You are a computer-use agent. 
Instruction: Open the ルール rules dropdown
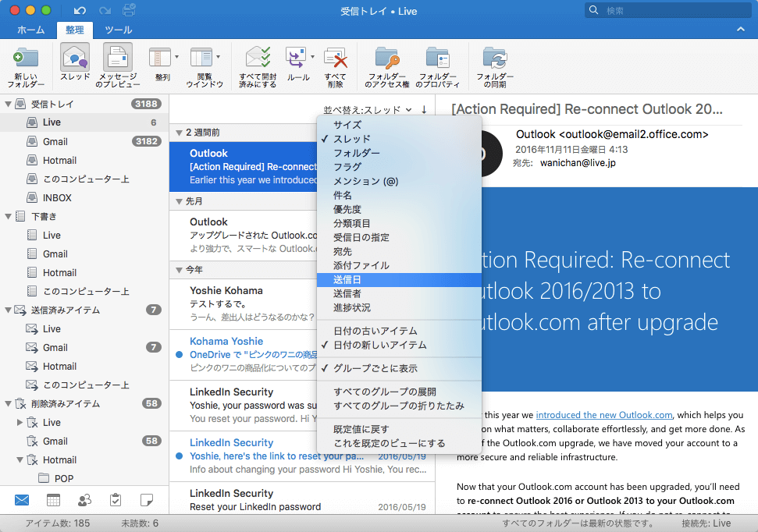click(299, 63)
